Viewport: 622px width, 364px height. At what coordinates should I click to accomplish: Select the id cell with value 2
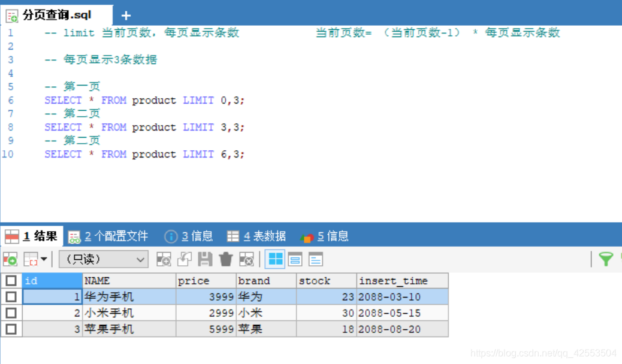(52, 313)
